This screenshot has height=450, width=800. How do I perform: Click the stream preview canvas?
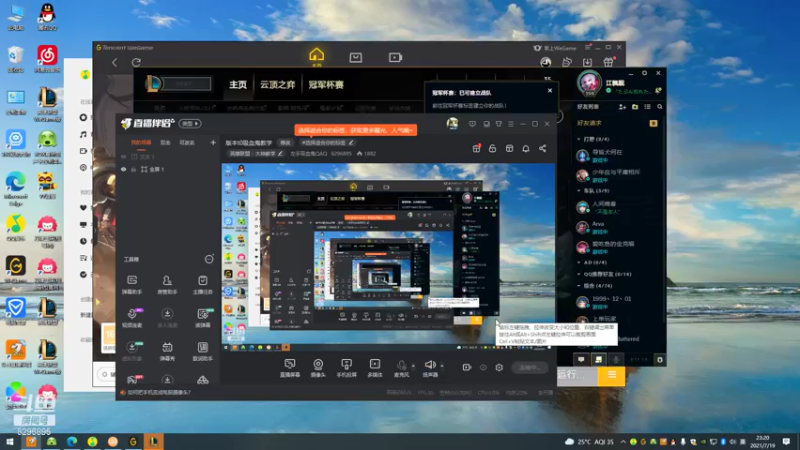(388, 257)
